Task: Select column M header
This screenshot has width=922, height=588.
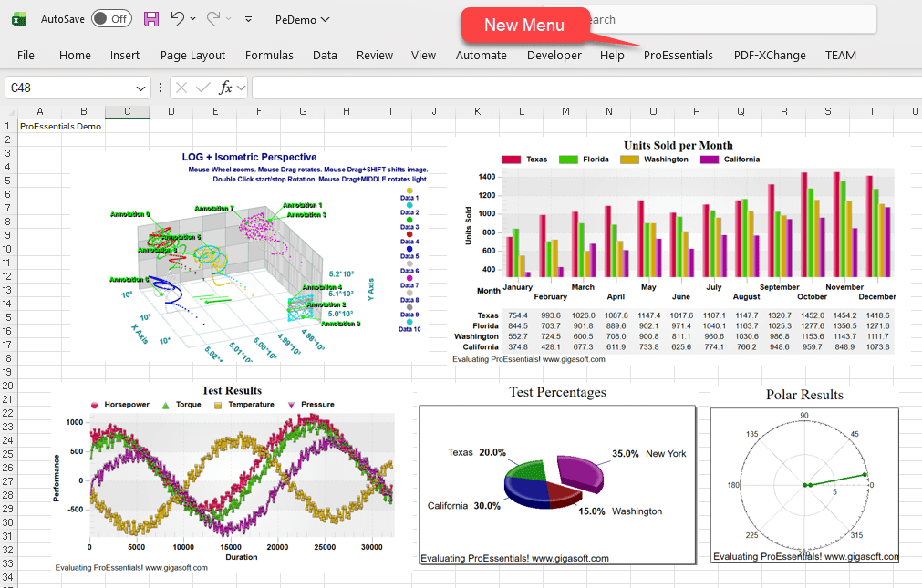Action: 565,111
